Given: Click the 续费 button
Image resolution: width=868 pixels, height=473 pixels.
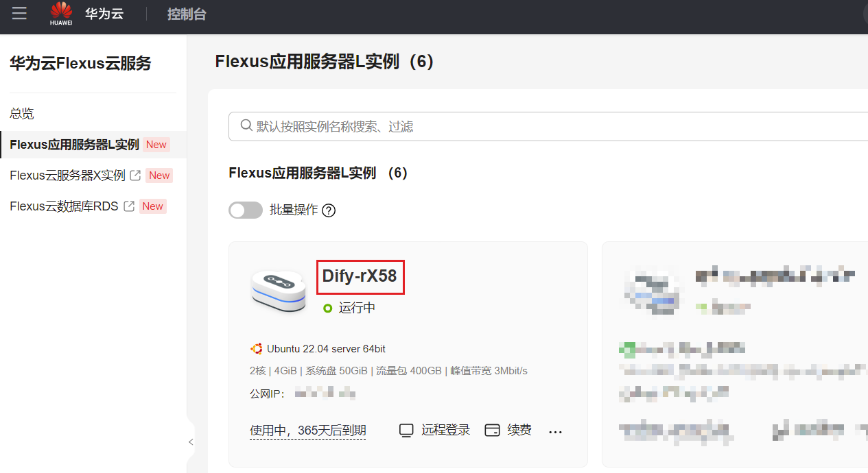Looking at the screenshot, I should coord(519,430).
